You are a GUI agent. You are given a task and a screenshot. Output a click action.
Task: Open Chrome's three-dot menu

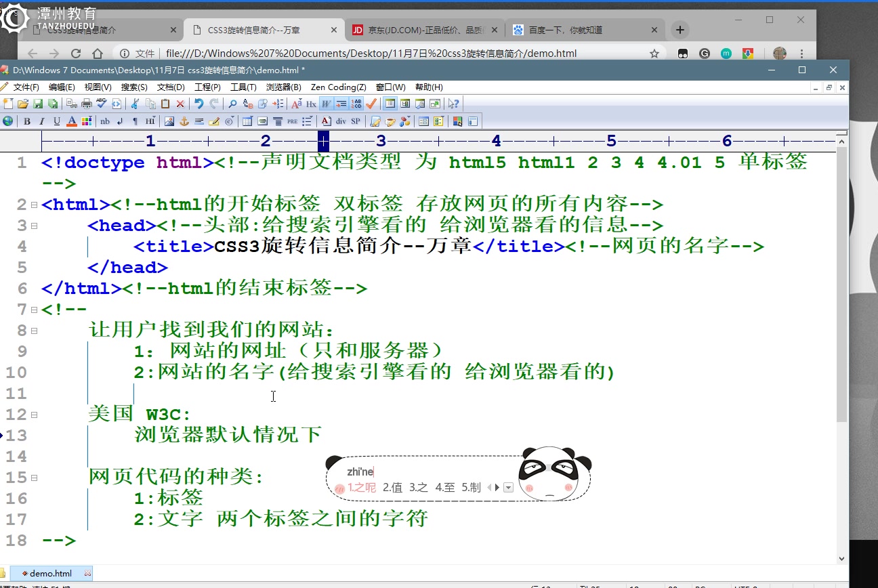coord(800,53)
